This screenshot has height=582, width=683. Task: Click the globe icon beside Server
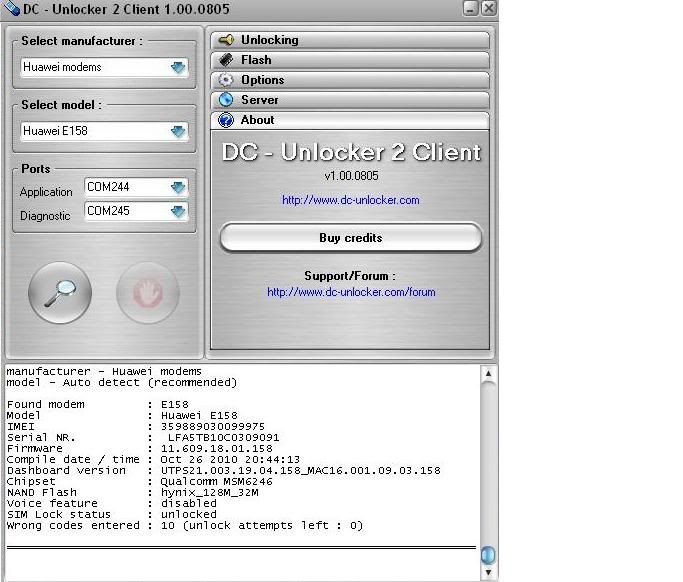tap(226, 100)
